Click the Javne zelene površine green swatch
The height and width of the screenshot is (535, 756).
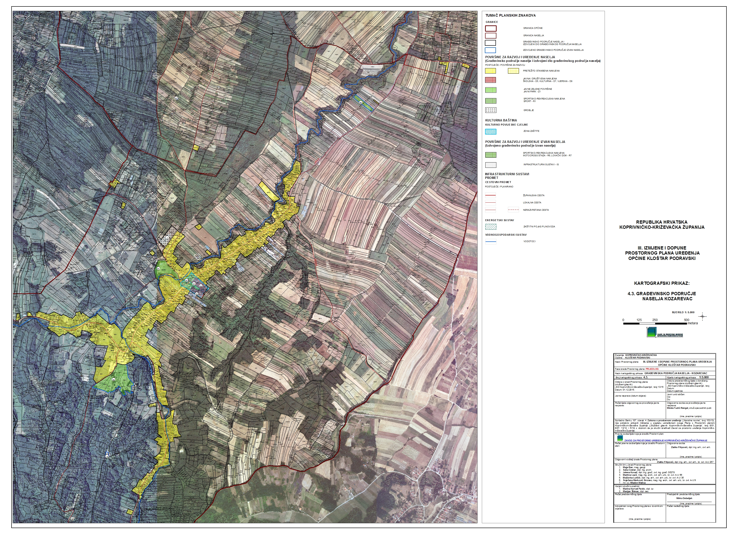490,90
